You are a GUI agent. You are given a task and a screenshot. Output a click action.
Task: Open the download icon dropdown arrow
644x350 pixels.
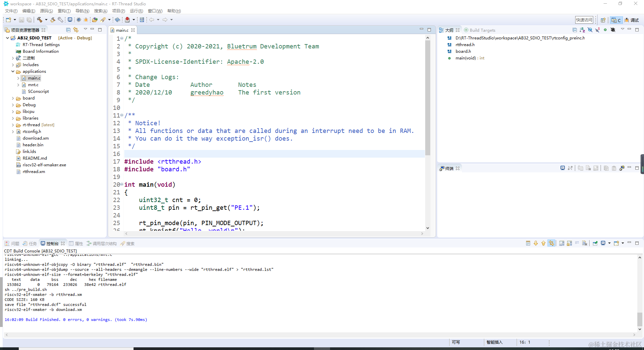[x=134, y=20]
